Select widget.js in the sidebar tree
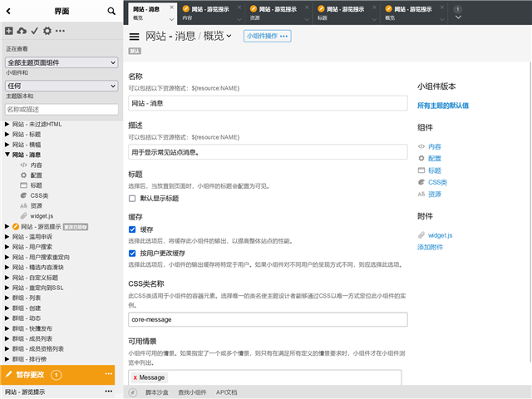 click(42, 215)
